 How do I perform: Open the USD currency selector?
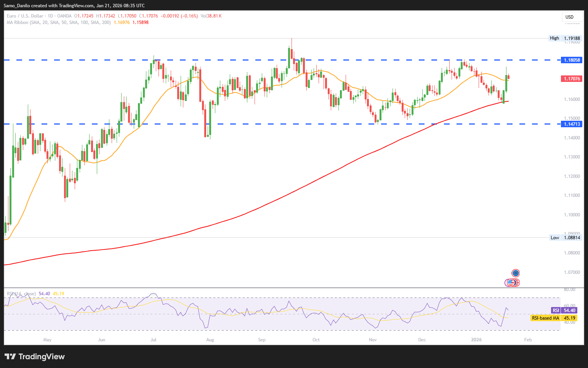[572, 17]
